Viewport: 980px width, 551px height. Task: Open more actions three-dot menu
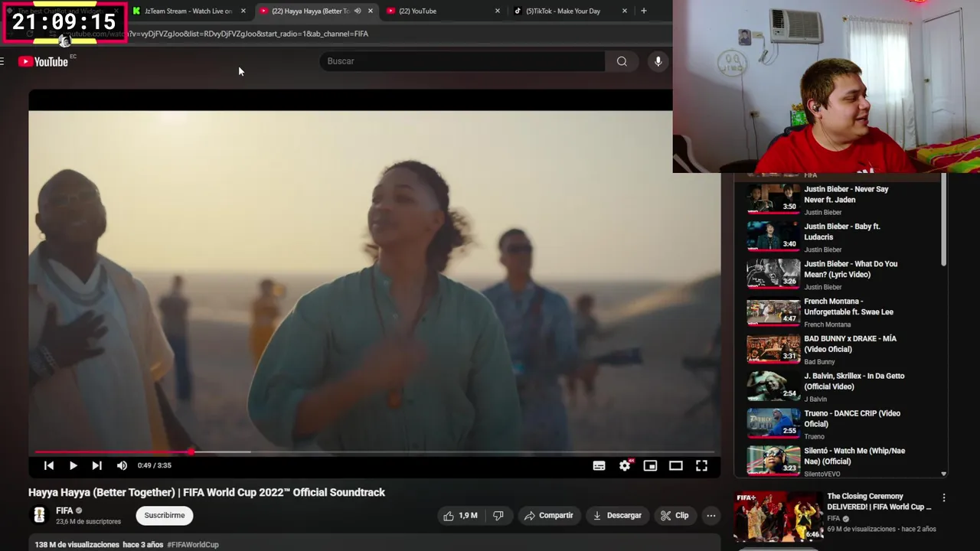(x=710, y=516)
